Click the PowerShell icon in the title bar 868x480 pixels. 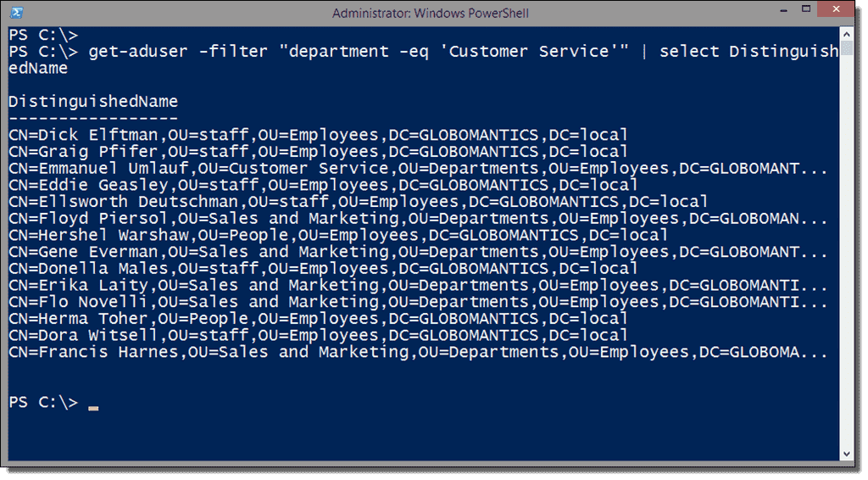tap(16, 13)
